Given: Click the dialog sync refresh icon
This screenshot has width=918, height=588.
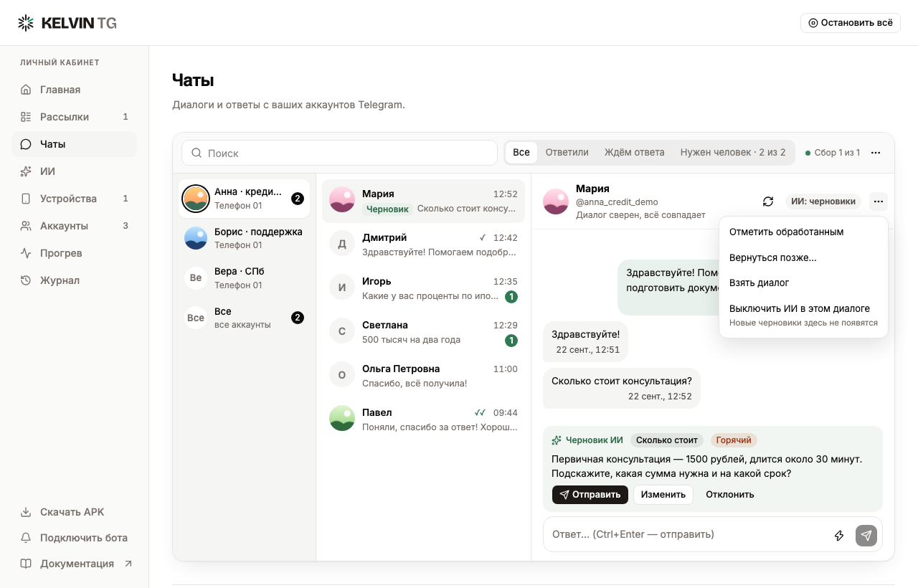Looking at the screenshot, I should coord(768,201).
